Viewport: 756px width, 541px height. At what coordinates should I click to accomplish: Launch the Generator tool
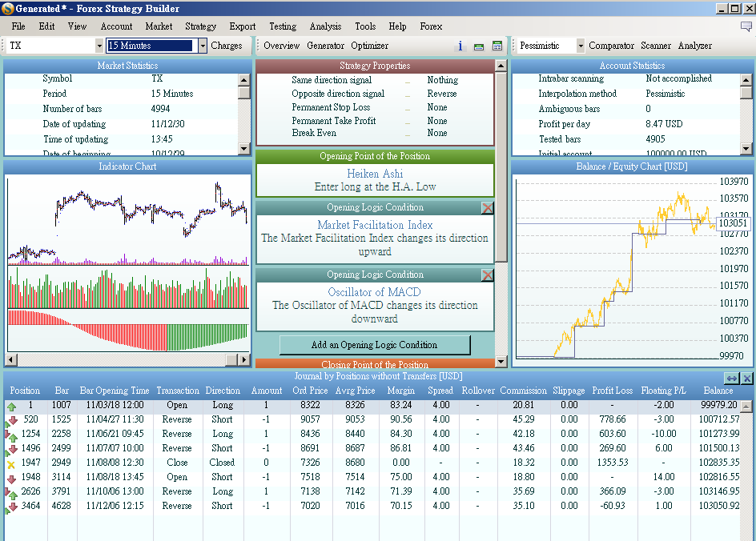point(325,46)
